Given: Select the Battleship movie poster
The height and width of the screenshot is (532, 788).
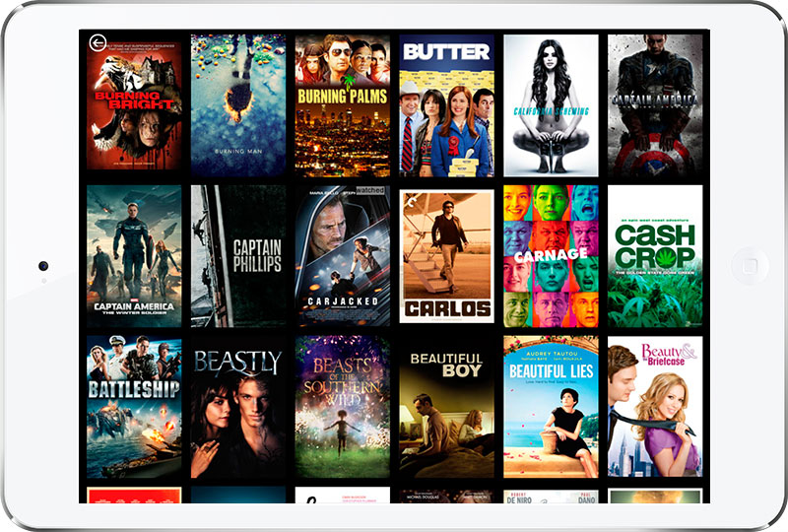Looking at the screenshot, I should pos(134,407).
